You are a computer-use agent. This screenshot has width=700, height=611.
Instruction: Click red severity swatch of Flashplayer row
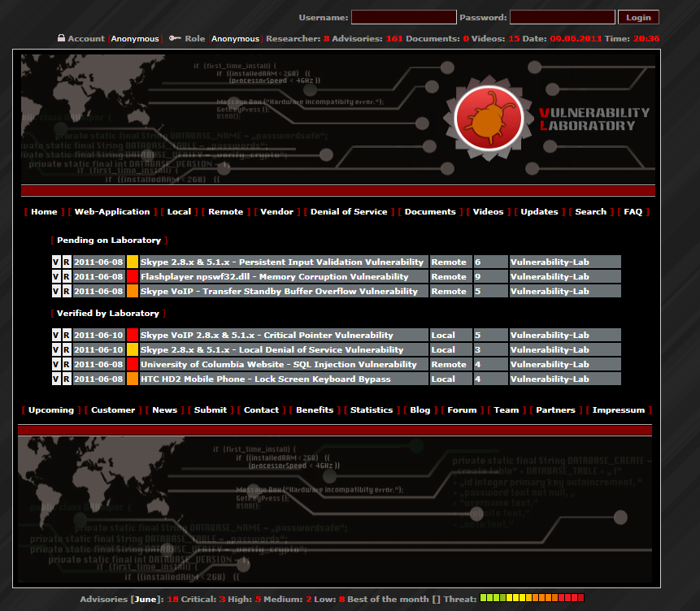[133, 277]
